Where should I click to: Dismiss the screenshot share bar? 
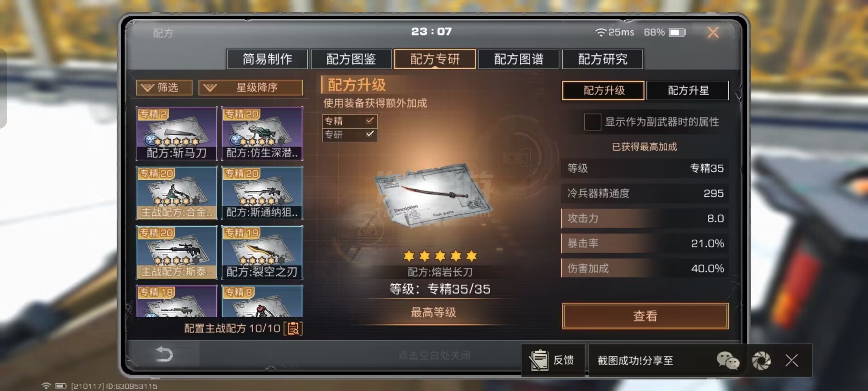click(792, 360)
